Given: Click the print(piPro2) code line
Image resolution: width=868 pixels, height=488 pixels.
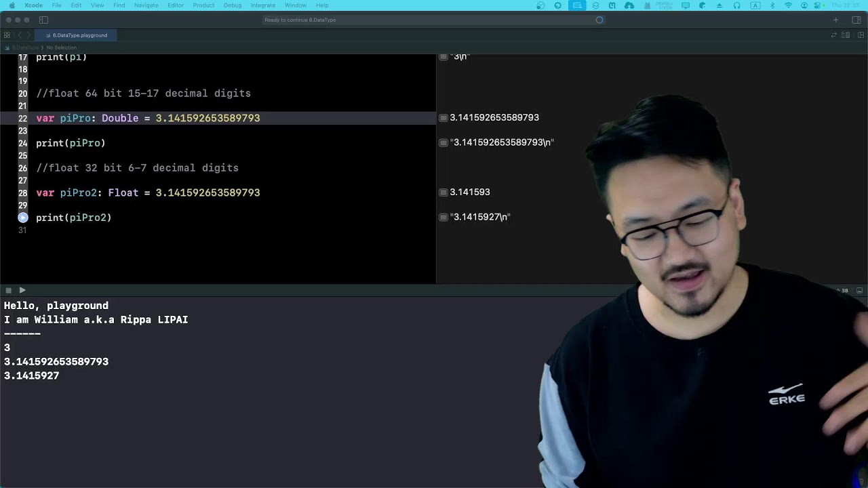Looking at the screenshot, I should point(74,218).
